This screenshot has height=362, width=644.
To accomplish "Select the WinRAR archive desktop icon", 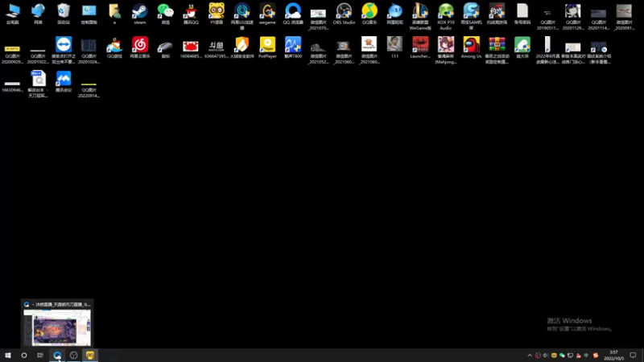I will [497, 50].
